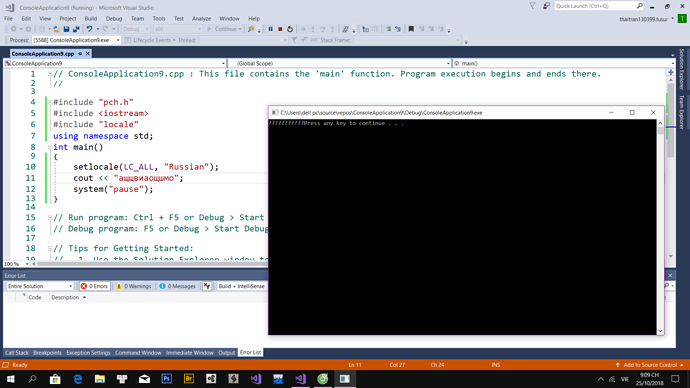
Task: Open the Mail app from the taskbar
Action: [x=144, y=379]
